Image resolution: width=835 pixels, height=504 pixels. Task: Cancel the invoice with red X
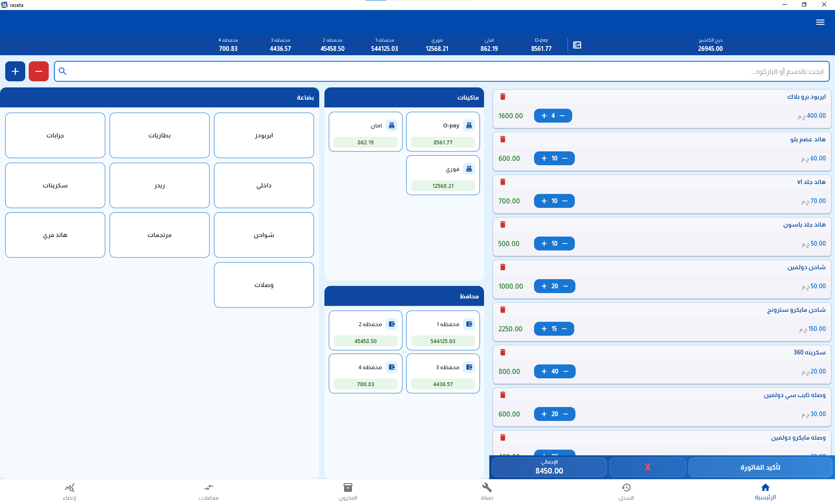point(648,467)
